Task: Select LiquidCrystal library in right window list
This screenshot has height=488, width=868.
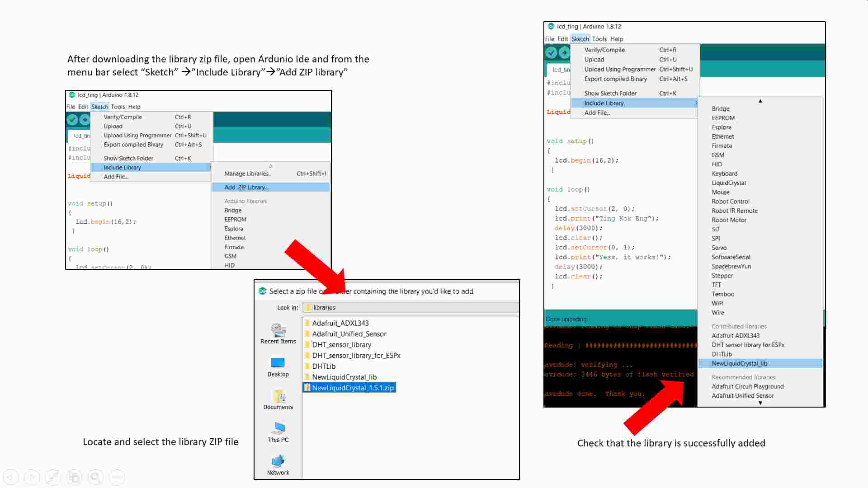Action: pyautogui.click(x=760, y=183)
